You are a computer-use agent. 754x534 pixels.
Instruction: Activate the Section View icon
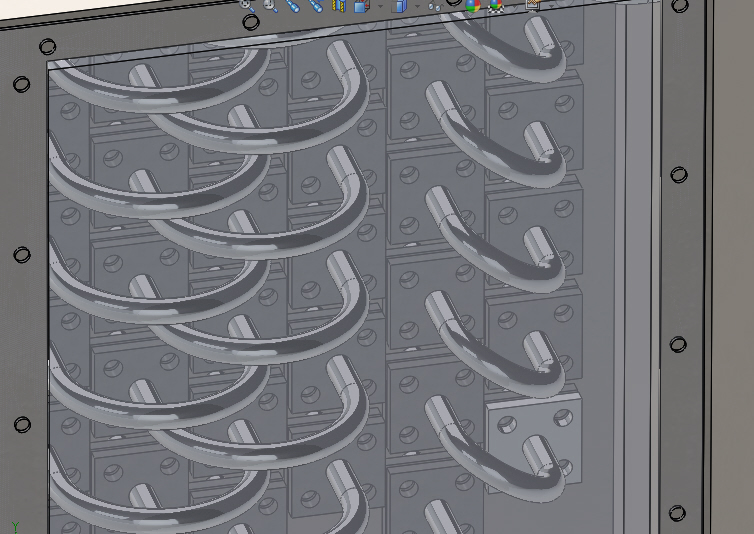point(340,5)
